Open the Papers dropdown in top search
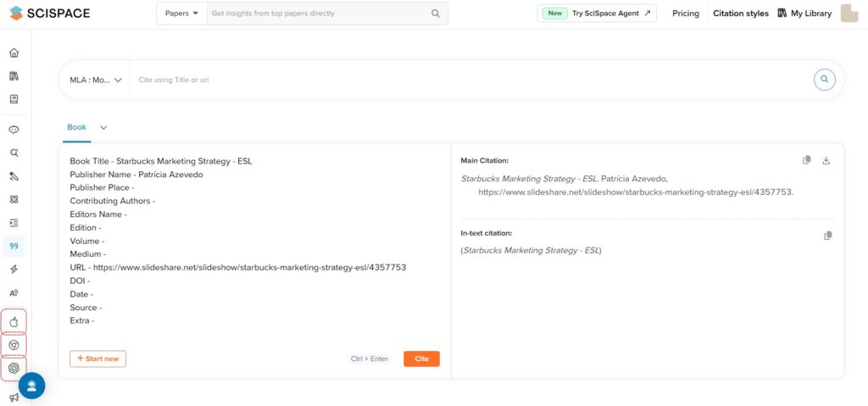Screen dimensions: 868x406 pos(181,14)
